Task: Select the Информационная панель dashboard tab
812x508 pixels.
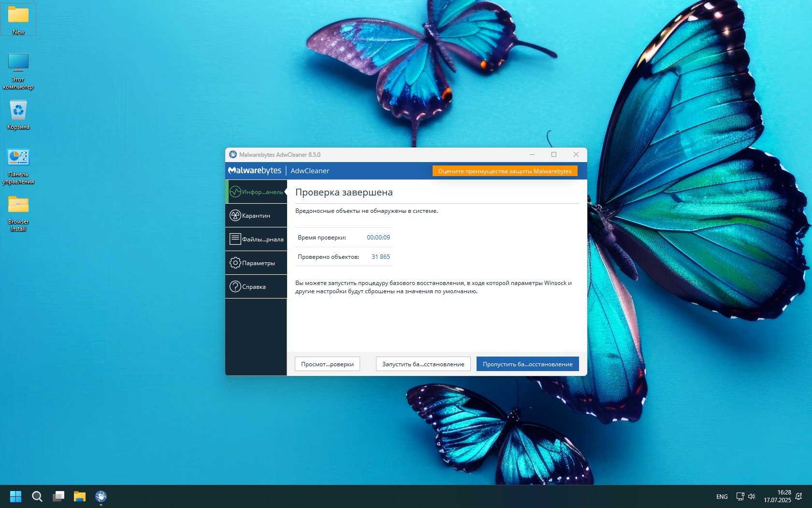Action: [256, 192]
